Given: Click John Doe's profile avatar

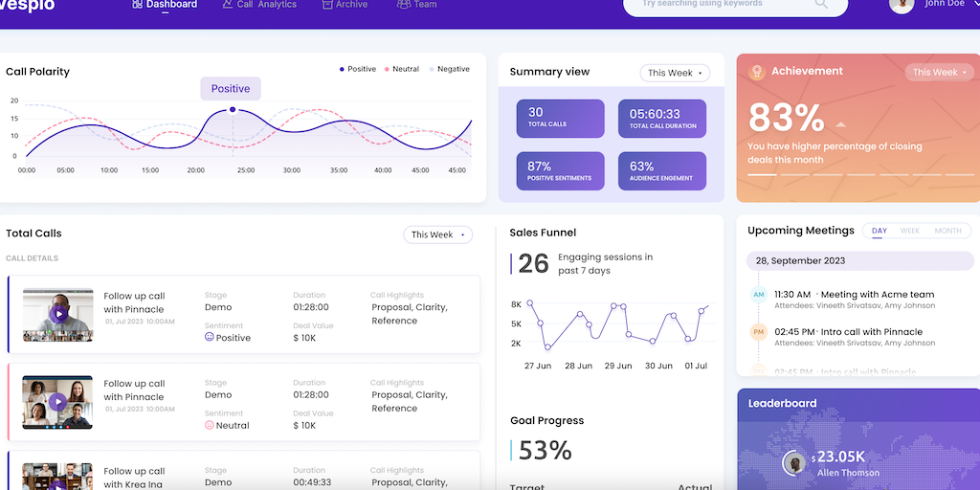Looking at the screenshot, I should [901, 5].
